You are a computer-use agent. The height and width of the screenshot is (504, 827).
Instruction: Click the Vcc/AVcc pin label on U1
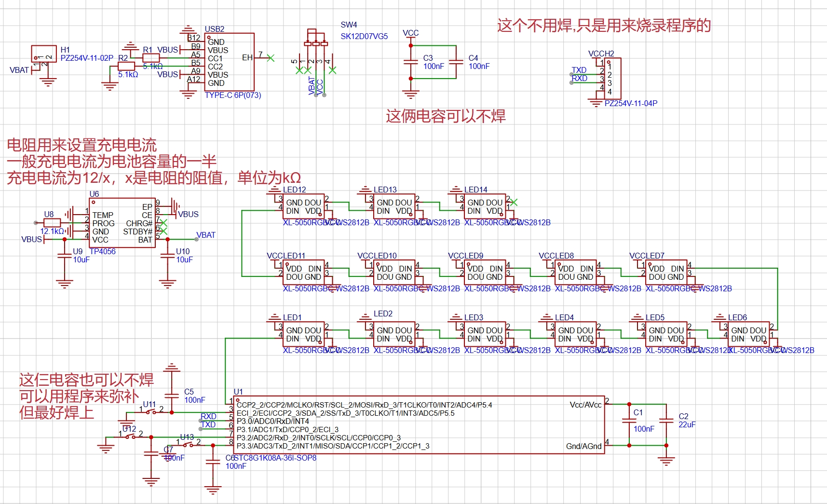(585, 405)
